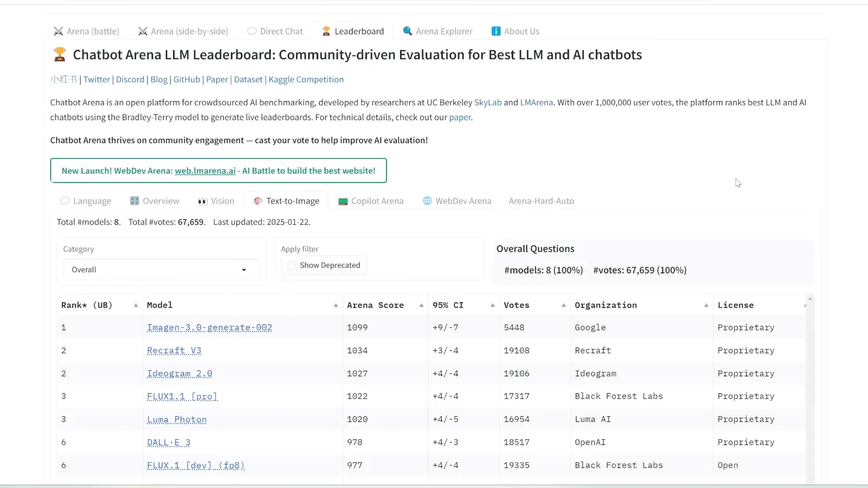Open the Blog link
This screenshot has width=868, height=488.
coord(159,80)
